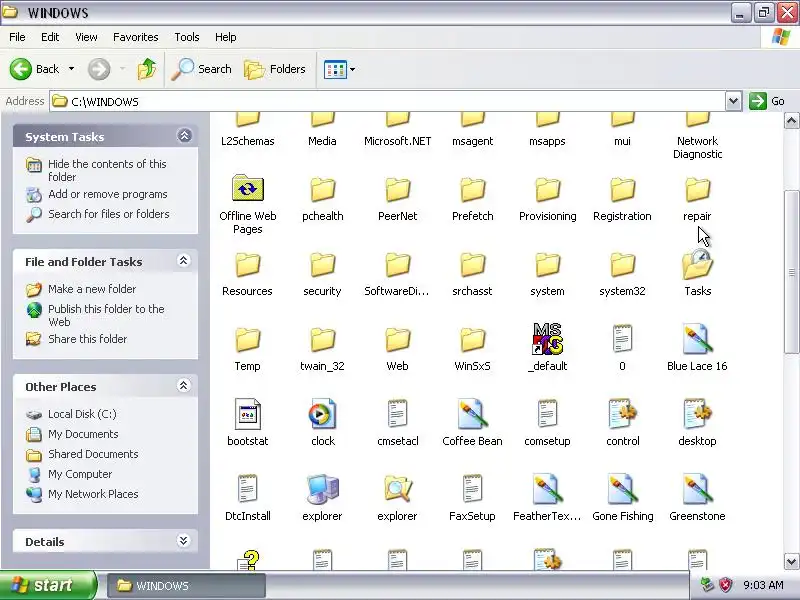Select the explorer icon with magnifying glass

coord(397,489)
